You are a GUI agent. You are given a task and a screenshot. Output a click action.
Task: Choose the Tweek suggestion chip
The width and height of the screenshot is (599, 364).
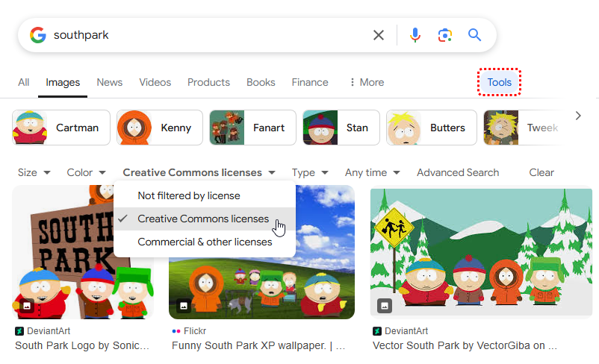coord(524,128)
